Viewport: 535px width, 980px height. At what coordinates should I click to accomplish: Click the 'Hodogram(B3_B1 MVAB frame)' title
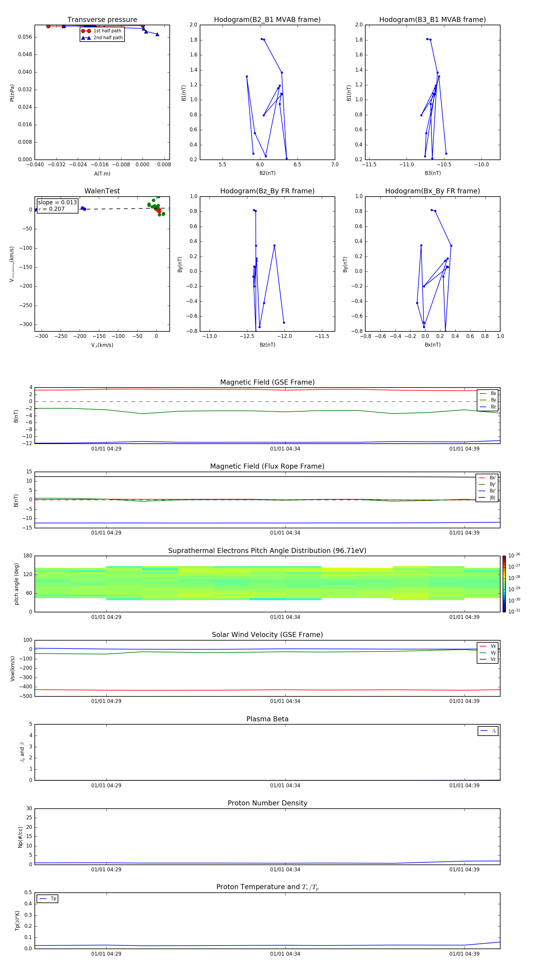coord(432,20)
